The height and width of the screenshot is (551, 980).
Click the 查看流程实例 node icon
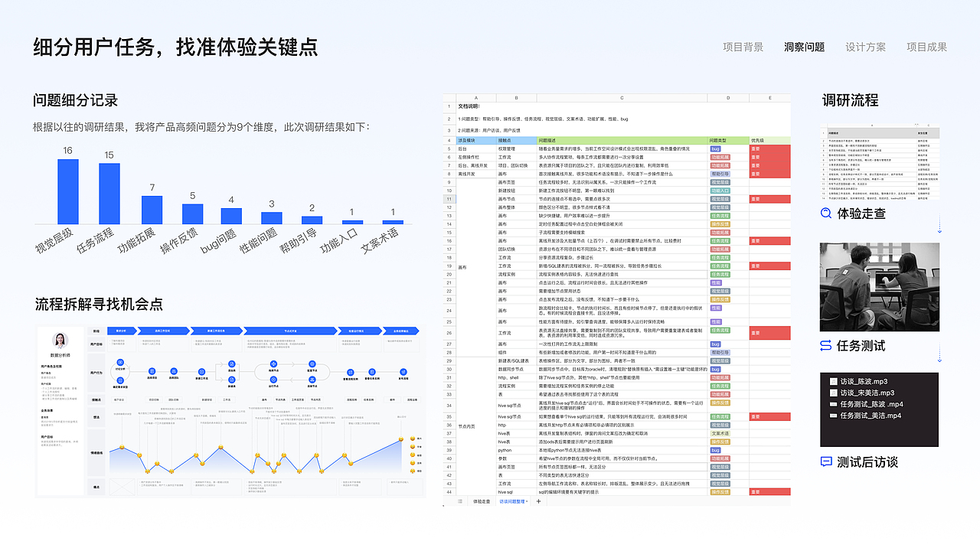click(x=351, y=372)
